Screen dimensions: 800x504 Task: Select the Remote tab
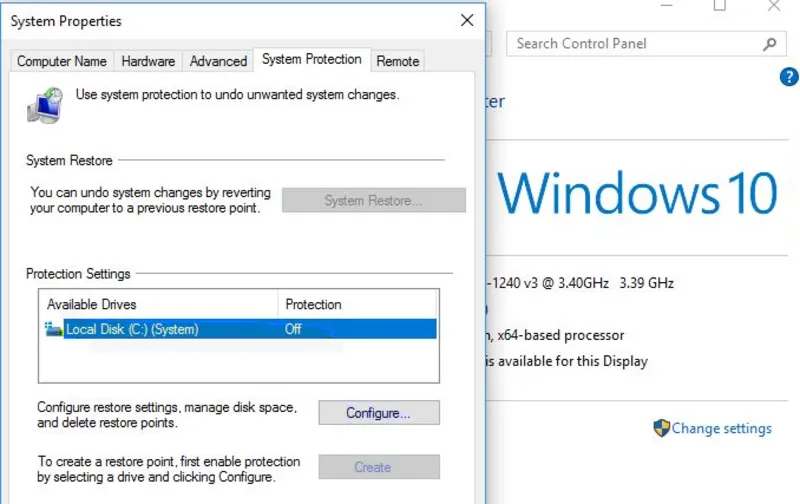tap(397, 61)
